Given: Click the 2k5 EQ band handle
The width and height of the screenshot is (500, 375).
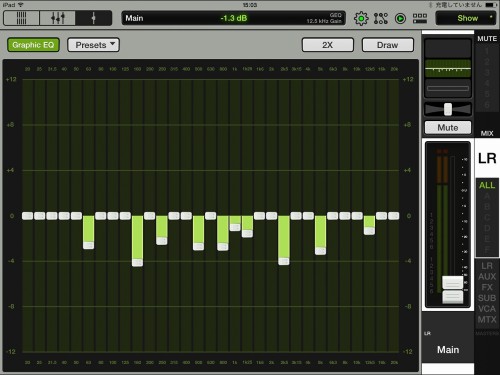Looking at the screenshot, I should (284, 261).
